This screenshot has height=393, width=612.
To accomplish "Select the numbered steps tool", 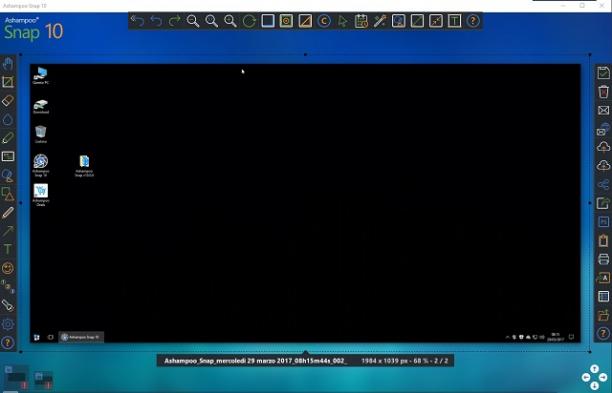I will coord(8,286).
